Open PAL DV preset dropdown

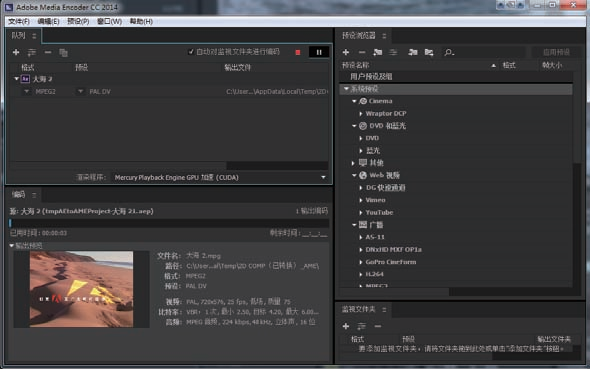pyautogui.click(x=80, y=91)
